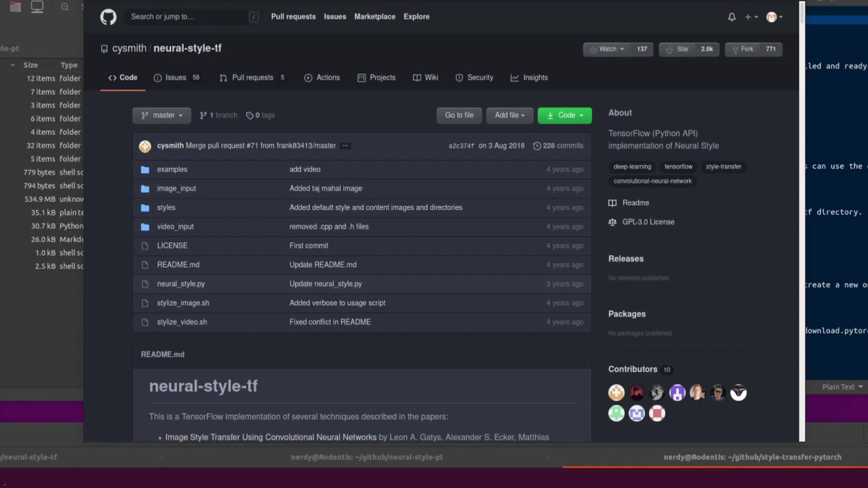Click the green contributor avatar in second row
The image size is (868, 488).
pyautogui.click(x=616, y=413)
